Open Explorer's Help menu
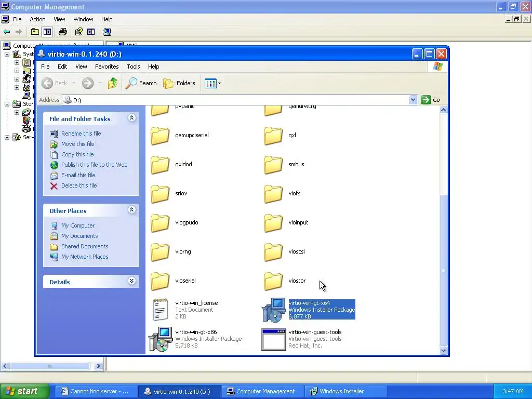The image size is (532, 399). click(153, 66)
